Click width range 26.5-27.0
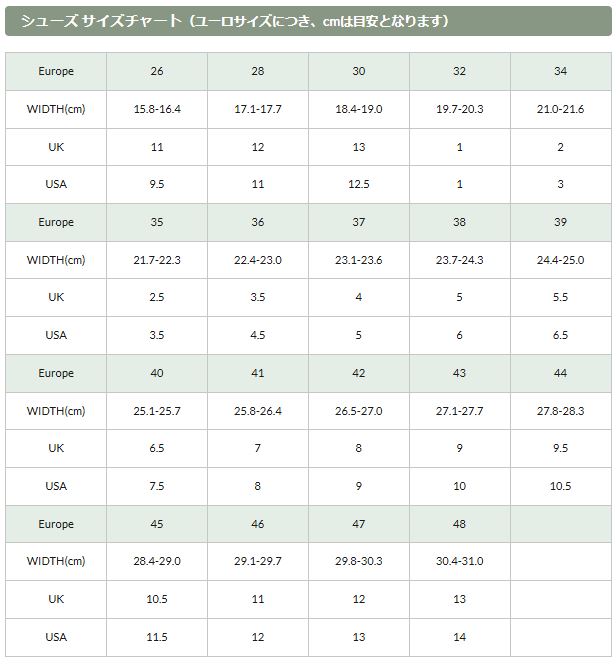The height and width of the screenshot is (666, 616). tap(359, 411)
